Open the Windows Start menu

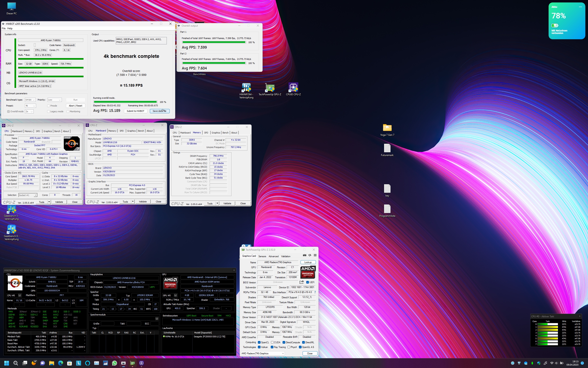coord(7,363)
